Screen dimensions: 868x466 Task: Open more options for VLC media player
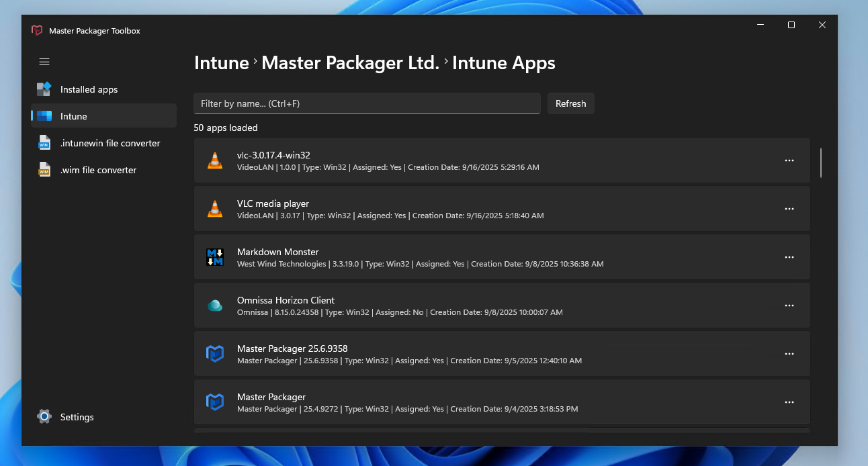[x=789, y=209]
